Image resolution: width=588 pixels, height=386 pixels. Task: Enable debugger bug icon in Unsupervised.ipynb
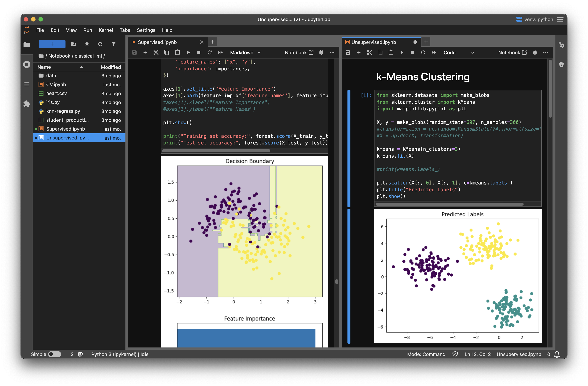(535, 52)
